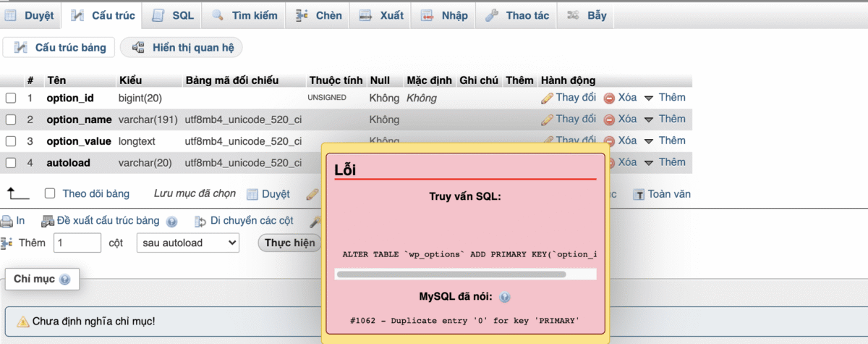Screen dimensions: 868x344
Task: Click the help icon beside MySQL đã nói
Action: click(505, 297)
